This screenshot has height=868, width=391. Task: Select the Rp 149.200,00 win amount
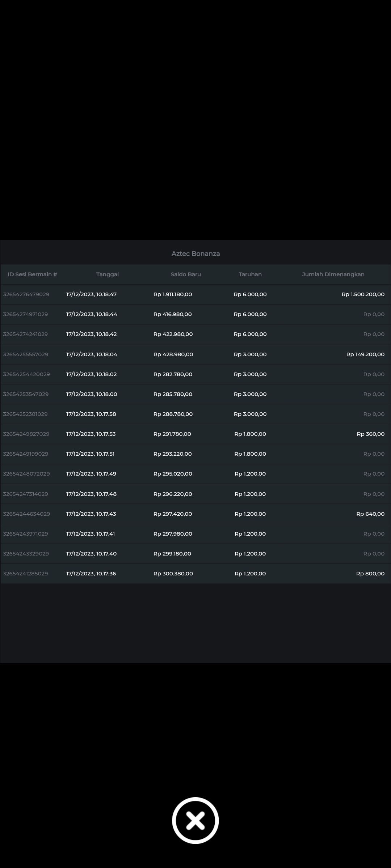pyautogui.click(x=365, y=354)
